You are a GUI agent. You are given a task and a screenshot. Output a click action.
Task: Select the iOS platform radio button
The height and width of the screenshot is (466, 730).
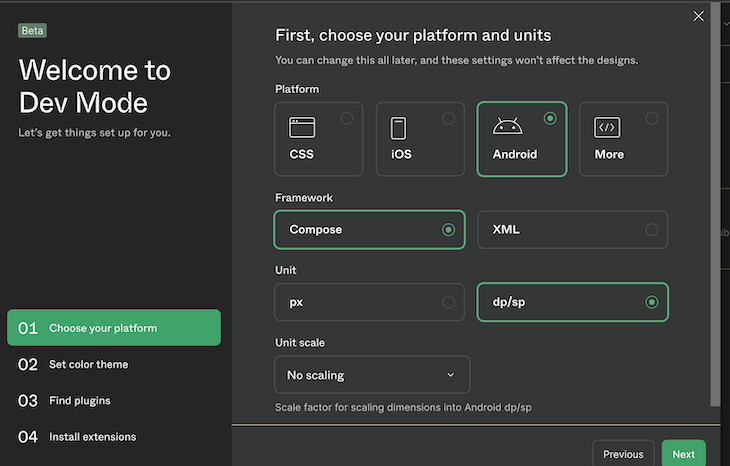pos(448,118)
